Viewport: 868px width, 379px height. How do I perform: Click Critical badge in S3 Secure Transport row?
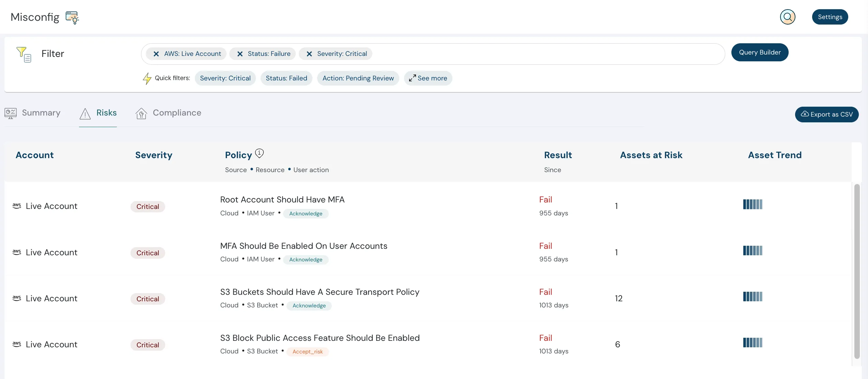click(148, 299)
